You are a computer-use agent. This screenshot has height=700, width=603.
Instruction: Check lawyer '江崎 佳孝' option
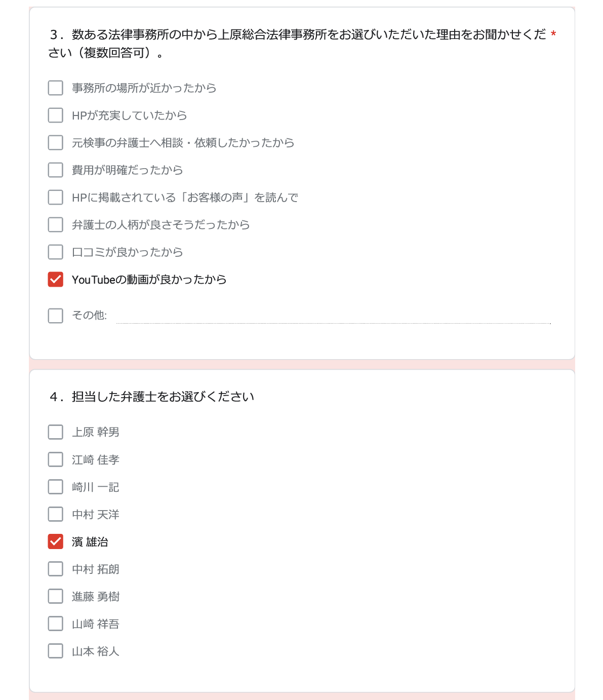pyautogui.click(x=56, y=460)
